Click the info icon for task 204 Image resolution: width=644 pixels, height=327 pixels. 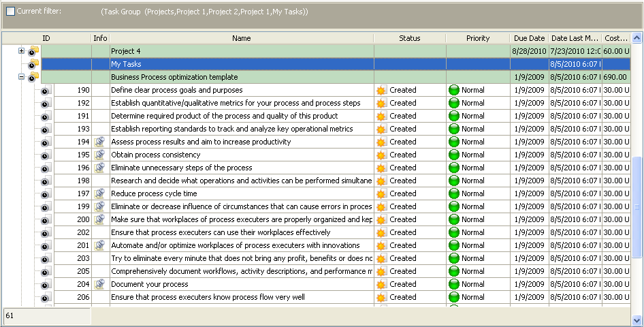(x=99, y=284)
